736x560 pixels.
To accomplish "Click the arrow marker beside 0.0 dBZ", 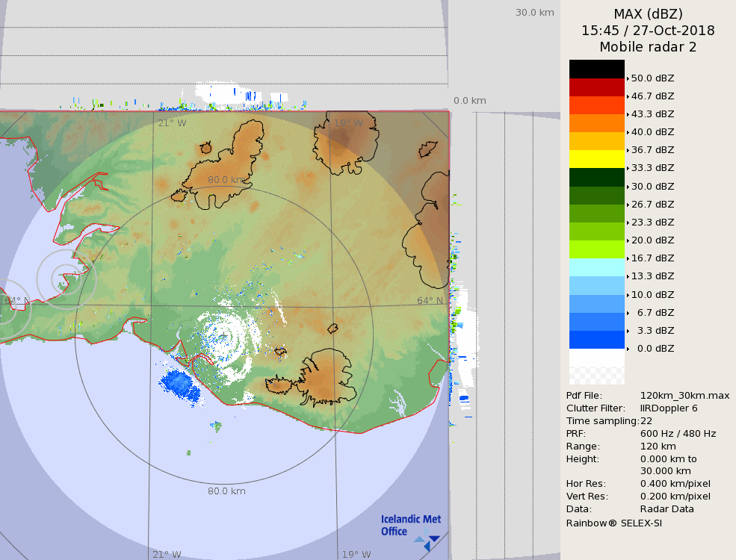I will pos(628,349).
